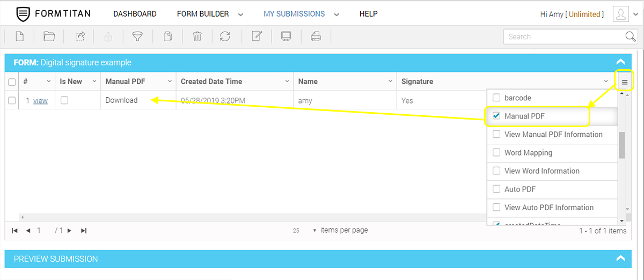Open the filter funnel tool
Image resolution: width=644 pixels, height=280 pixels.
138,36
